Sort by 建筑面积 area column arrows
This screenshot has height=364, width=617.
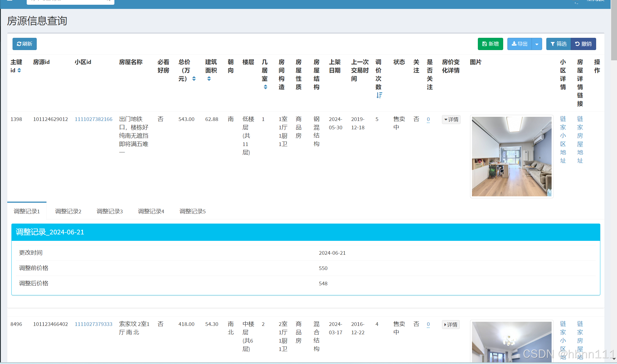click(x=209, y=79)
